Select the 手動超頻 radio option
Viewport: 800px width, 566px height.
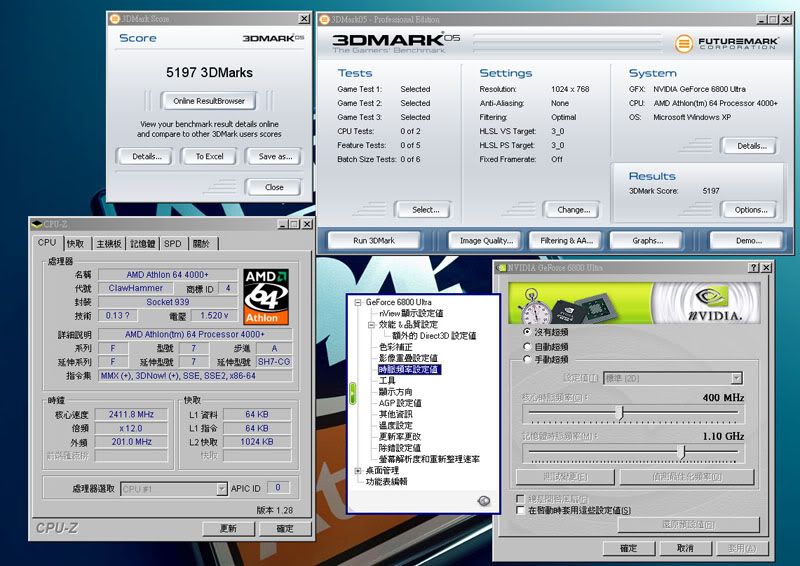point(527,359)
